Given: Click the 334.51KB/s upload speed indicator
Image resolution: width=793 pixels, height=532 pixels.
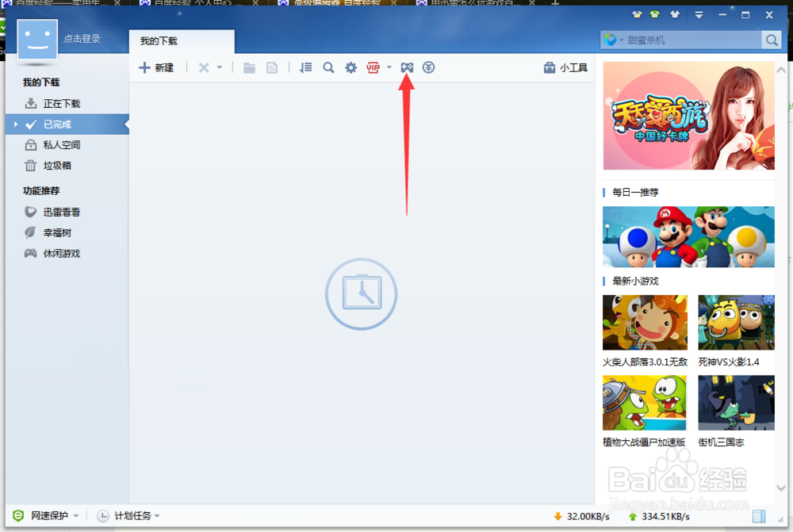Looking at the screenshot, I should 659,516.
